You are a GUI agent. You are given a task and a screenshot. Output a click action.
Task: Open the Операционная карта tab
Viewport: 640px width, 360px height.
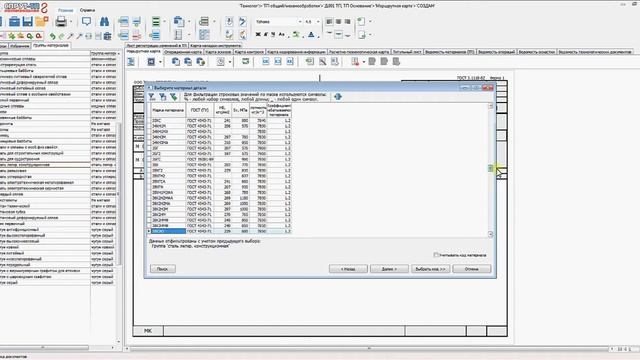tap(182, 52)
